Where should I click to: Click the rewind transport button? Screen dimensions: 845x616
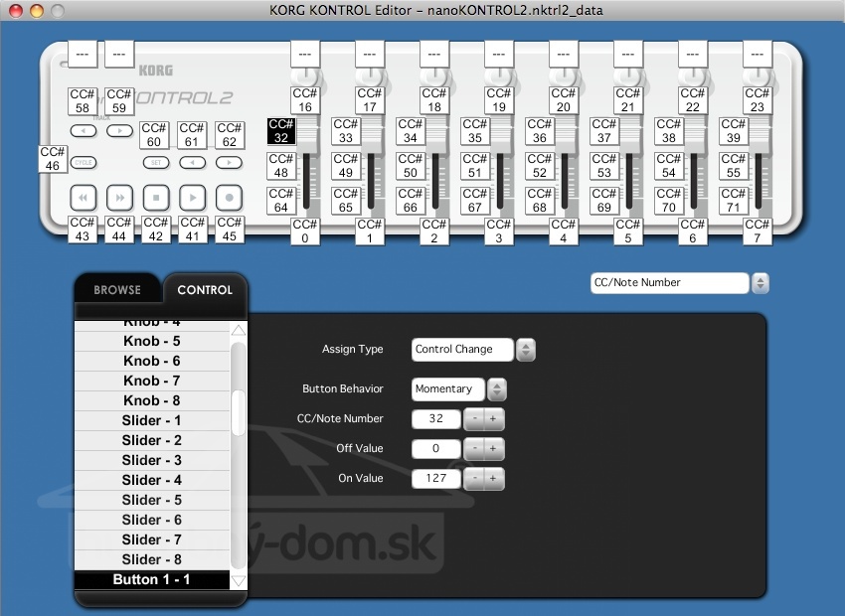click(x=84, y=197)
